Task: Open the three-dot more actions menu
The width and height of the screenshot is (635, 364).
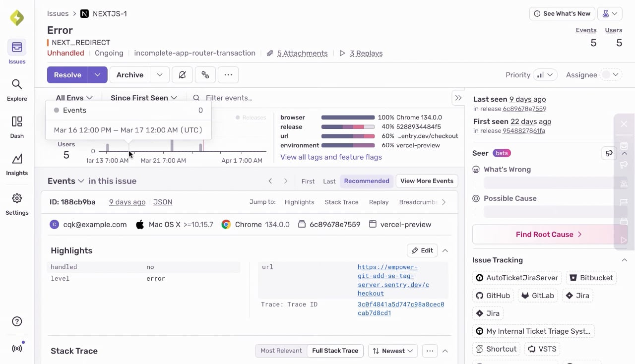Action: [228, 75]
